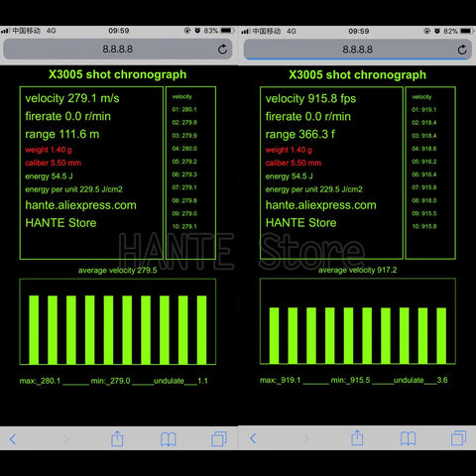Tap 'max:_280.1' value below left chart
The image size is (476, 476).
[x=40, y=381]
